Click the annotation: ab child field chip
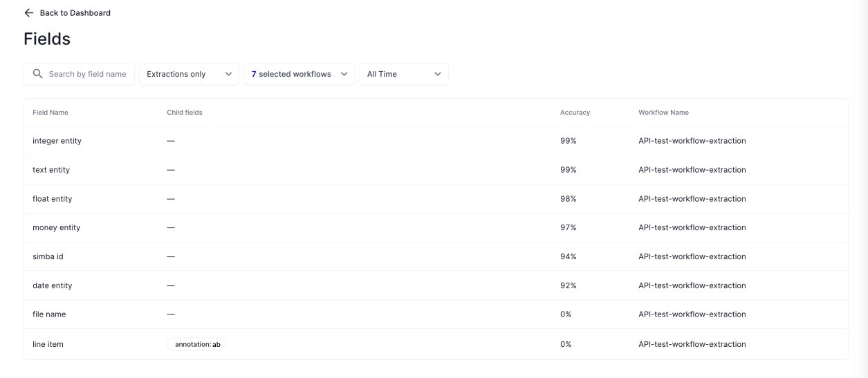The height and width of the screenshot is (378, 868). tap(196, 344)
